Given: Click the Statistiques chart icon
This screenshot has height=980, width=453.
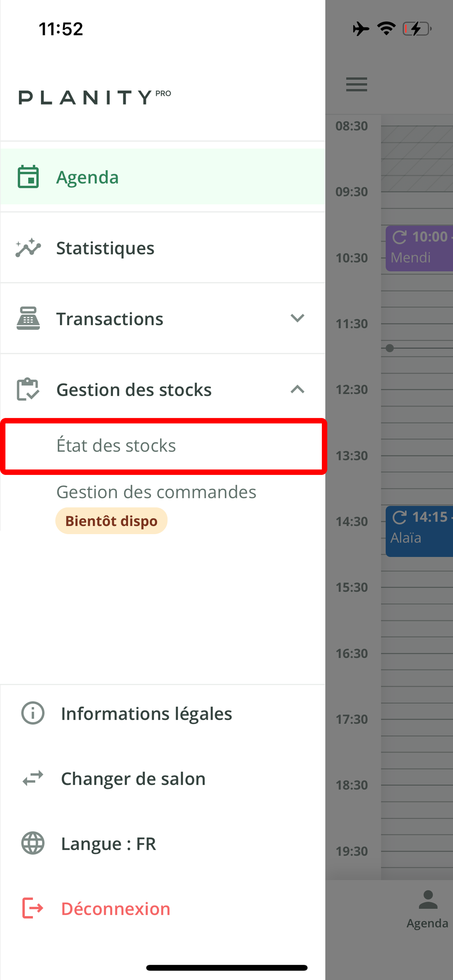Looking at the screenshot, I should 28,248.
